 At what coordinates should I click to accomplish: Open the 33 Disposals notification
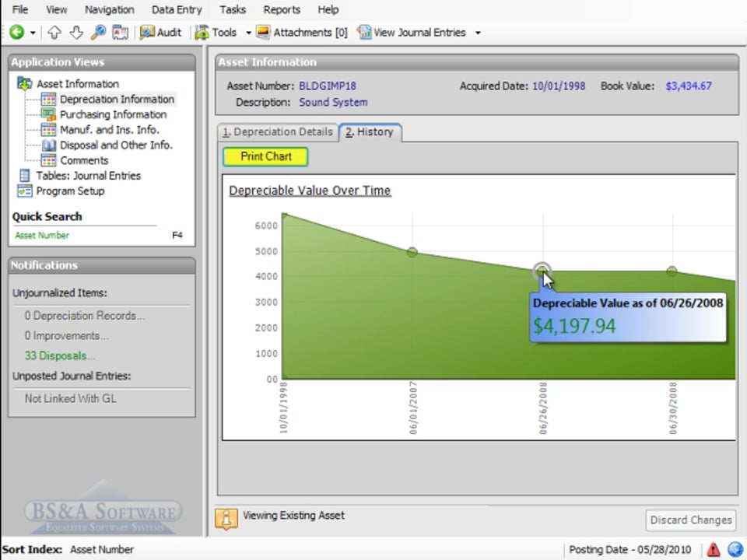click(x=60, y=355)
